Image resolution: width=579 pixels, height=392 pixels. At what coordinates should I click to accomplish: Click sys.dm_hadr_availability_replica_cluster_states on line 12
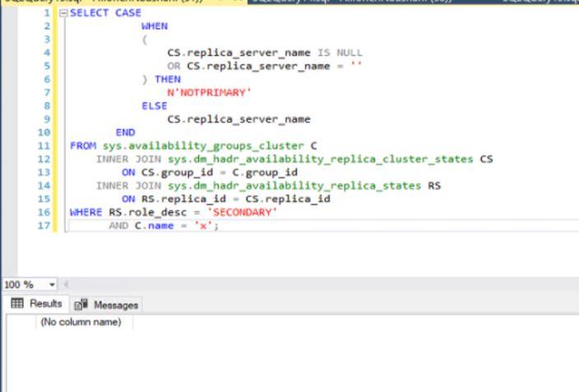321,159
